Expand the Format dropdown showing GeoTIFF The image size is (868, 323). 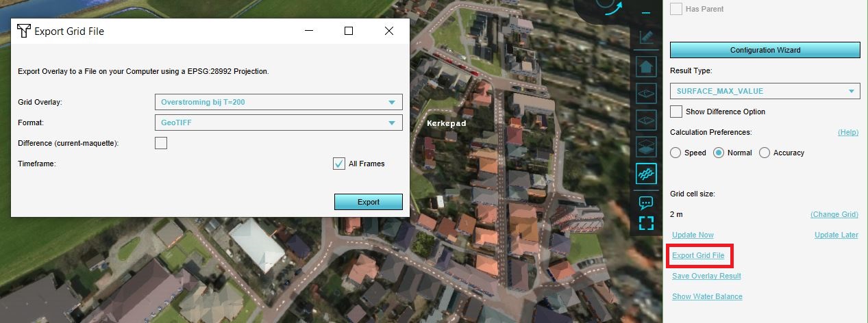click(278, 123)
